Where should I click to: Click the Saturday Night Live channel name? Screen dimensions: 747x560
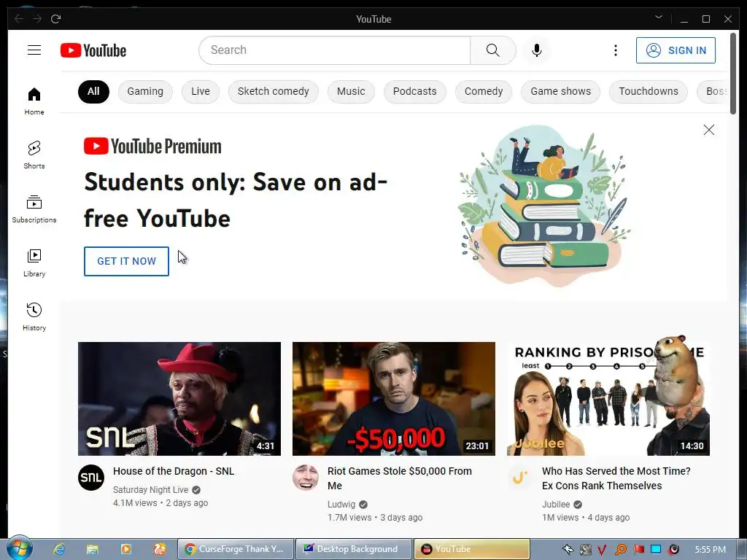(x=150, y=489)
